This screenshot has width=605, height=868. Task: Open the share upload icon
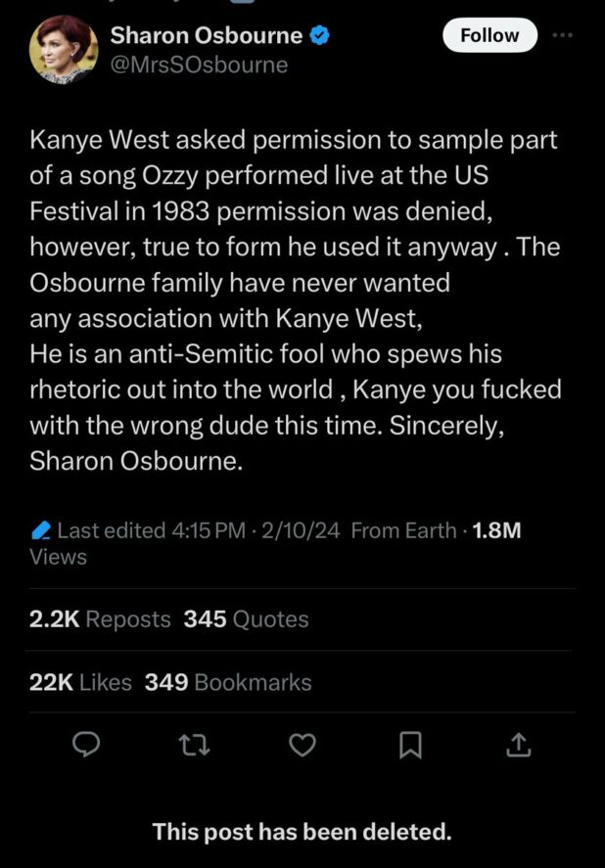click(518, 746)
